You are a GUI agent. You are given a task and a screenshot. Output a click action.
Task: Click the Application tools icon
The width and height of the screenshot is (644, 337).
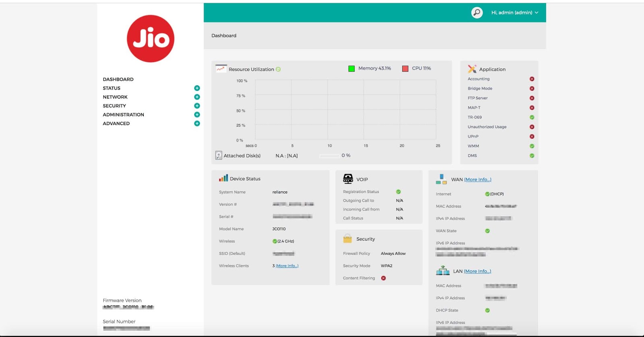point(472,69)
